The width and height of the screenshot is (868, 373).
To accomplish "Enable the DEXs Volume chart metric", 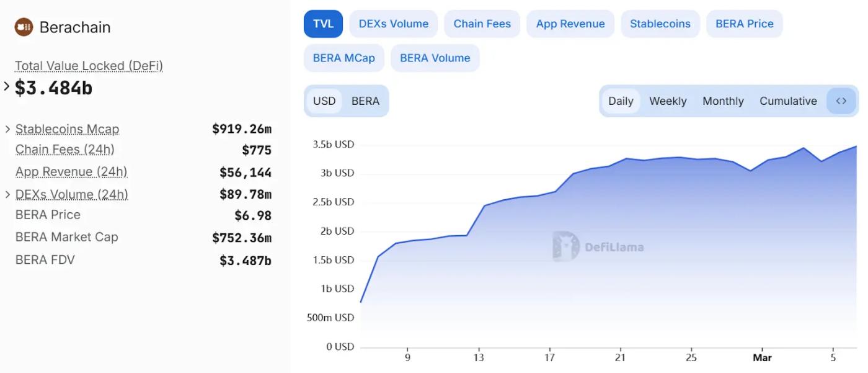I will click(x=393, y=24).
